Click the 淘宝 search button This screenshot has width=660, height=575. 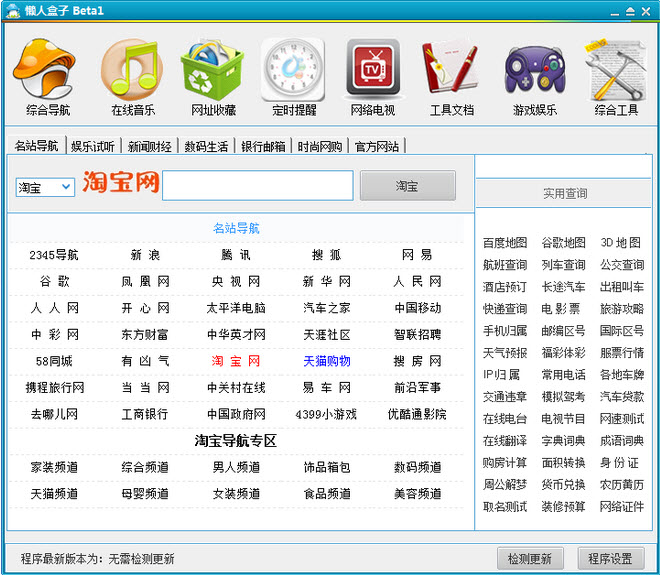pos(407,186)
